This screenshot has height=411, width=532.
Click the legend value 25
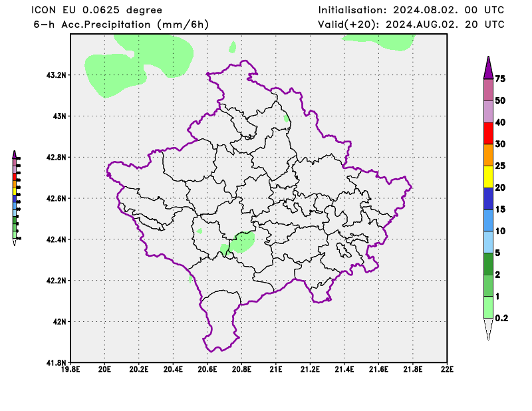tap(500, 166)
